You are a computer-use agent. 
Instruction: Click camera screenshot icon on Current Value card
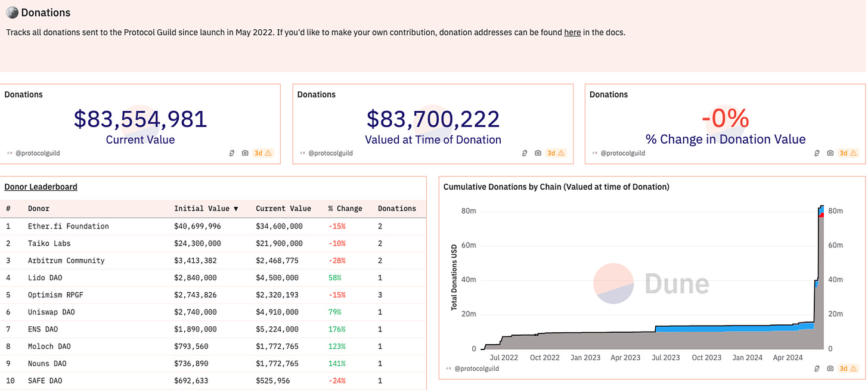tap(245, 153)
